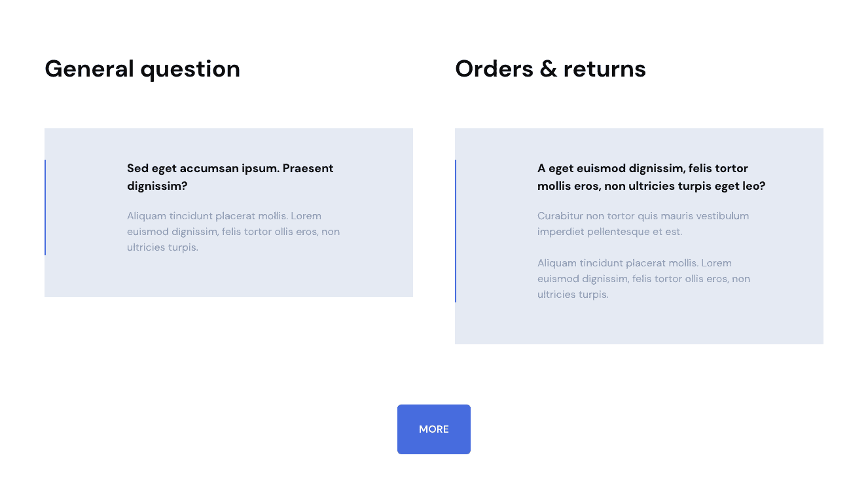The height and width of the screenshot is (504, 868).
Task: Click the answer text under "Sed eget accumsan"
Action: point(233,231)
